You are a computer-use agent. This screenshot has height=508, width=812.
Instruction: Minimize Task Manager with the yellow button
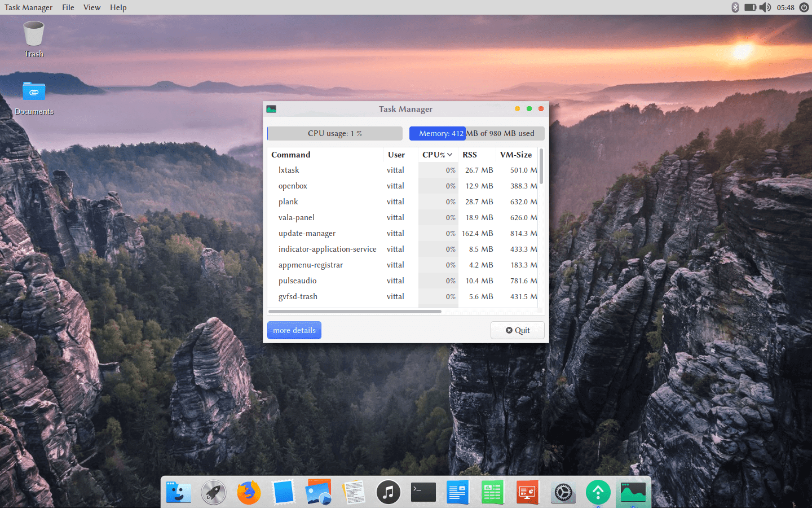coord(517,109)
